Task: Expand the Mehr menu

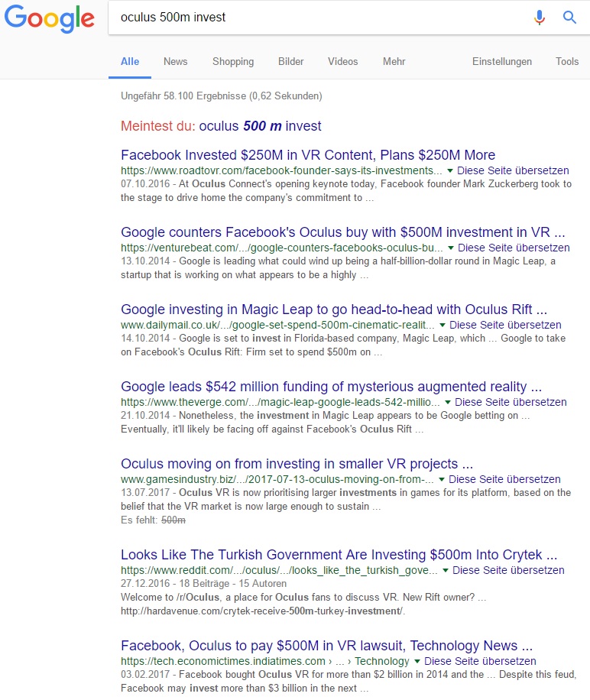Action: [x=394, y=62]
